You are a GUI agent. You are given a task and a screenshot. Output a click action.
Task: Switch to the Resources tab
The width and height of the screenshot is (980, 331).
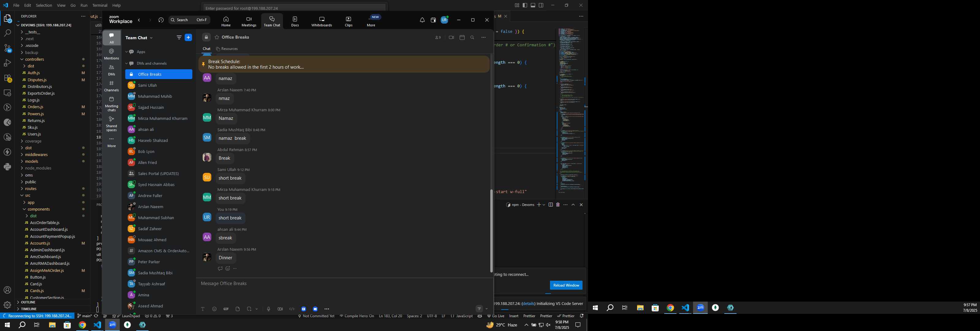(227, 49)
